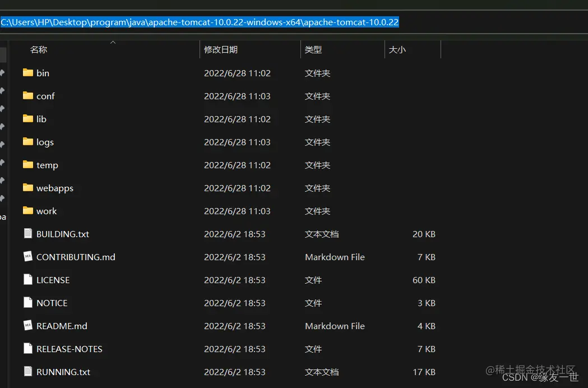Select the NOTICE file name

point(52,303)
